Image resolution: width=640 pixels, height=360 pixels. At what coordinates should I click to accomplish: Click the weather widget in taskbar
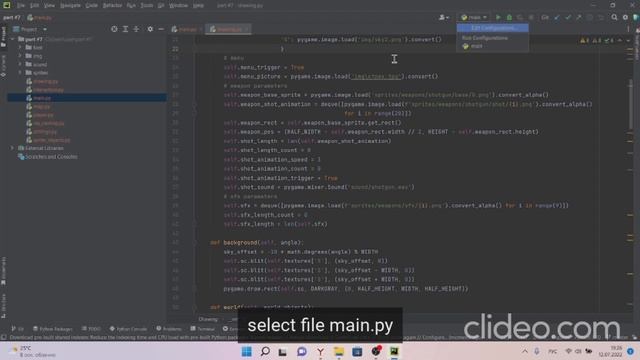[x=33, y=351]
